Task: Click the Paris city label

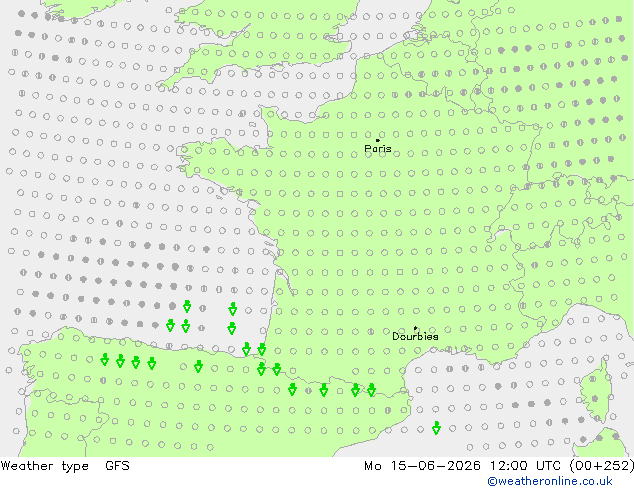Action: tap(378, 149)
